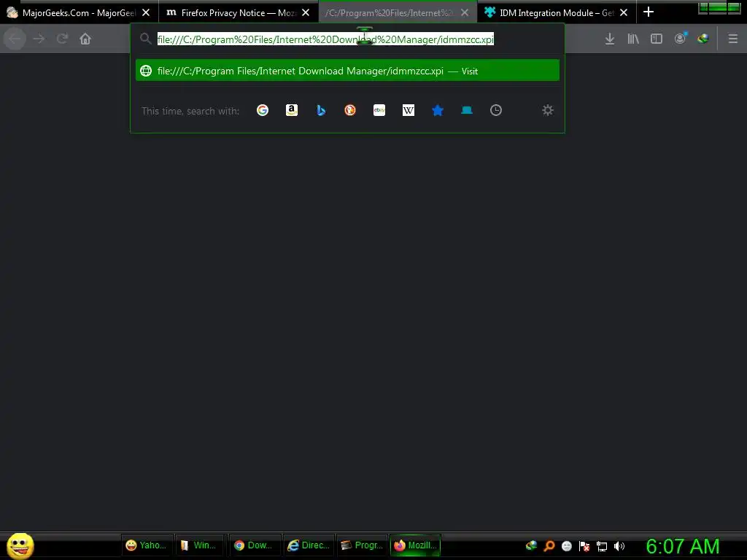This screenshot has width=747, height=560.
Task: Close the /C:/Program%20Files tab
Action: point(465,13)
